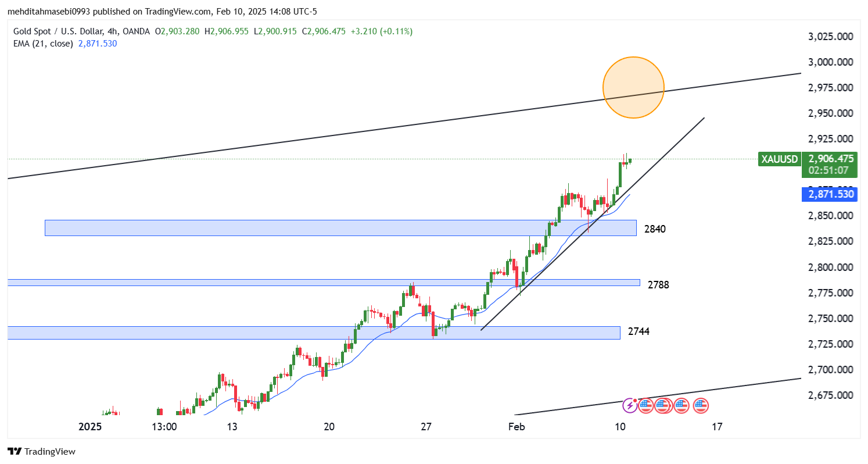
Task: Click the OANDA source label
Action: [x=137, y=31]
